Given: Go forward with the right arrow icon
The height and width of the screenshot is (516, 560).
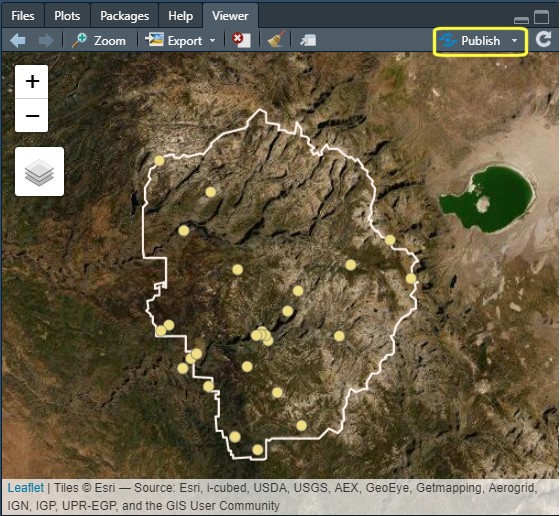Looking at the screenshot, I should click(x=46, y=40).
